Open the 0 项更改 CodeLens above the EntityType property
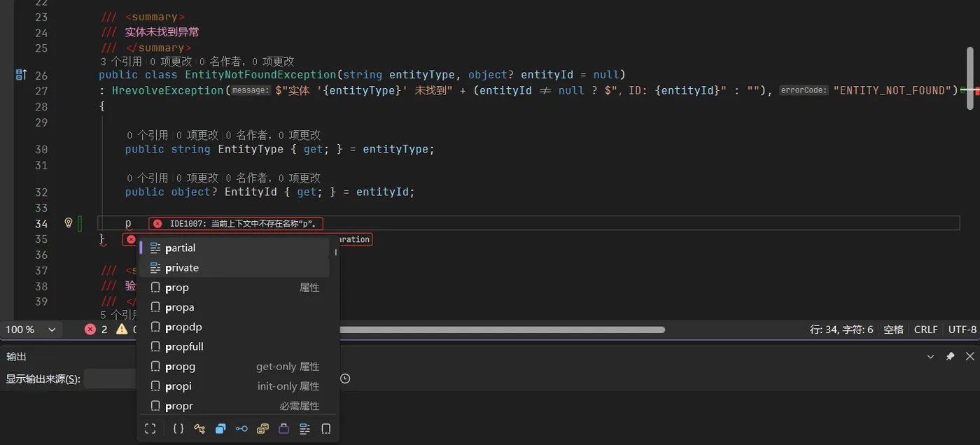The height and width of the screenshot is (445, 980). (198, 135)
